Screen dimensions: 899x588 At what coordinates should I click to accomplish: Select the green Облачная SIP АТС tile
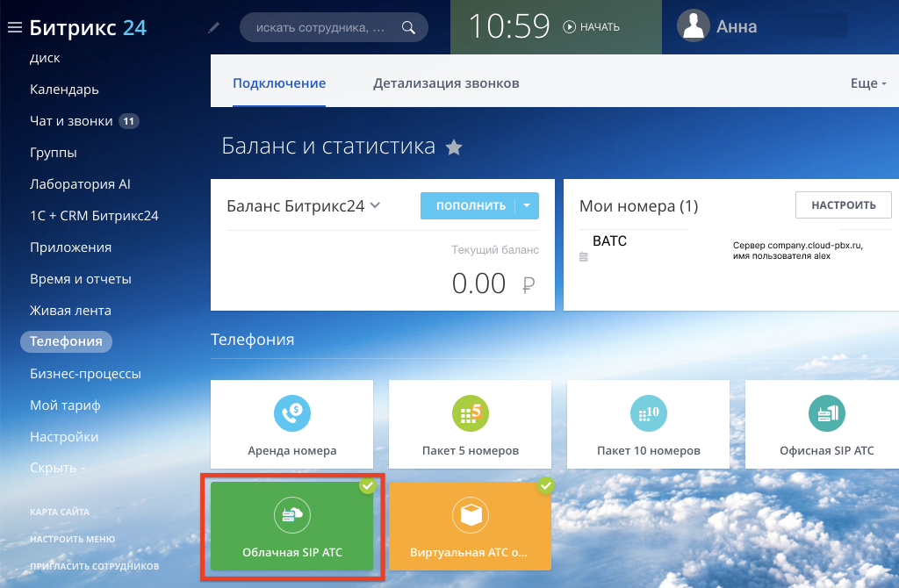point(291,527)
